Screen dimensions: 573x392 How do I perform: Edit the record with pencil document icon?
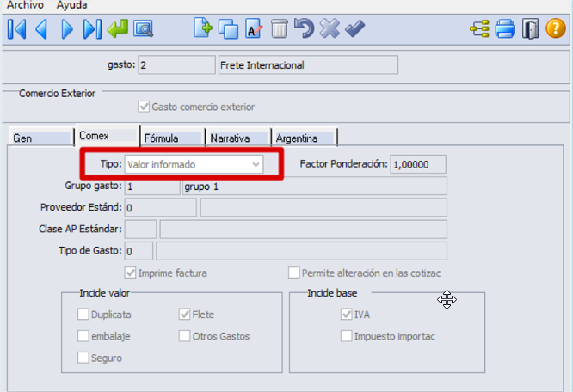[254, 28]
